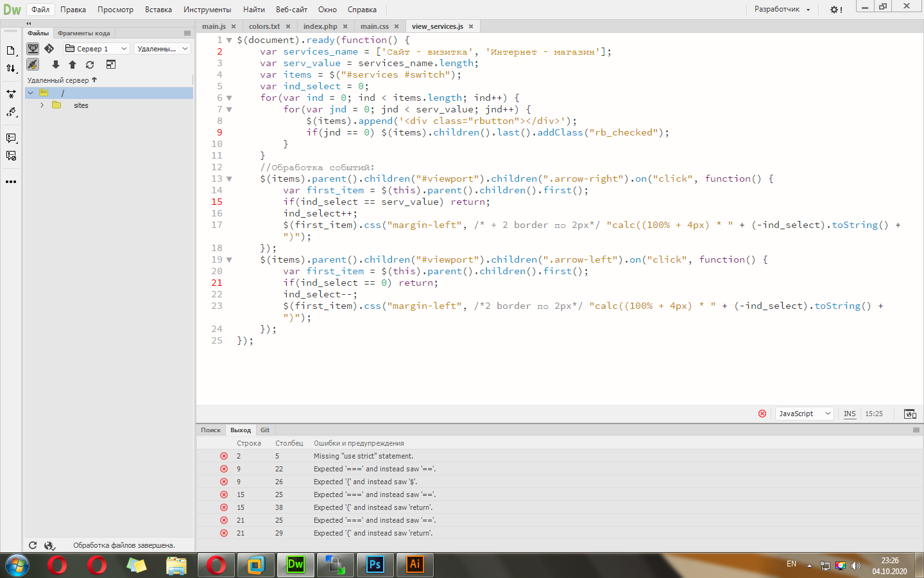Open Photoshop from the taskbar
Image resolution: width=924 pixels, height=578 pixels.
[x=375, y=565]
